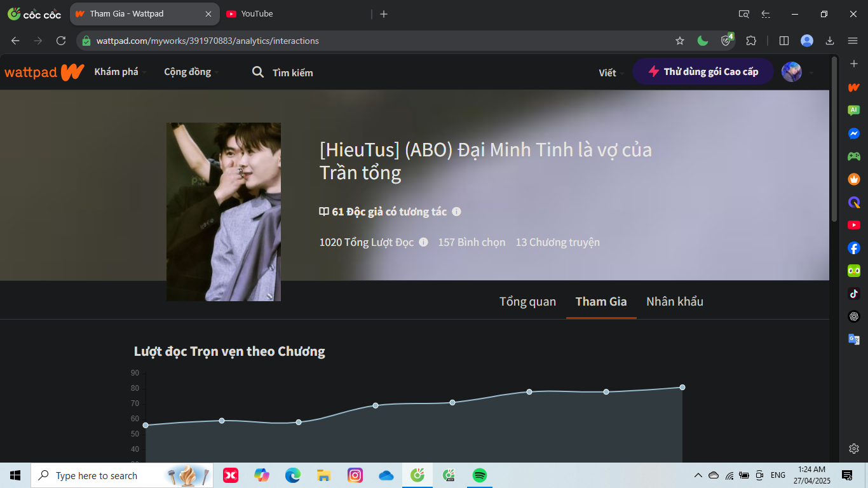The height and width of the screenshot is (488, 868).
Task: Bookmark this page with the star icon
Action: [680, 41]
